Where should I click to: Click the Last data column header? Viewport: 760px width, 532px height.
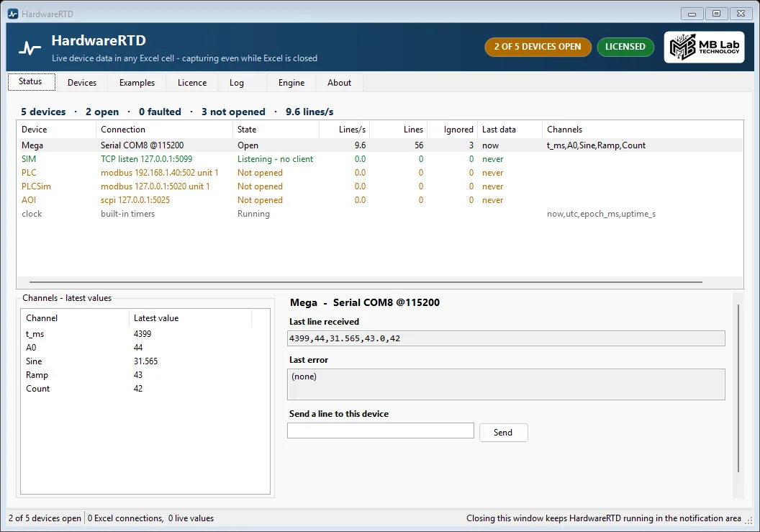point(510,130)
